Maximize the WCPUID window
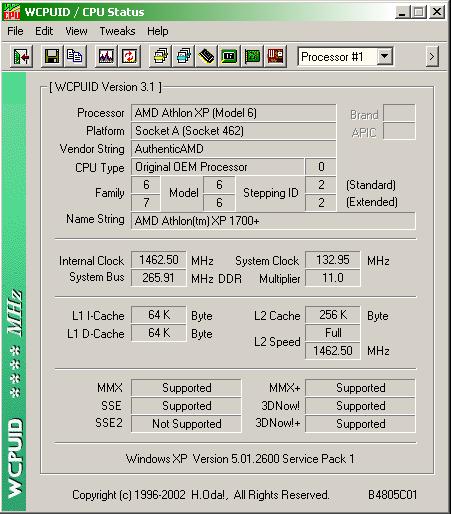 419,12
